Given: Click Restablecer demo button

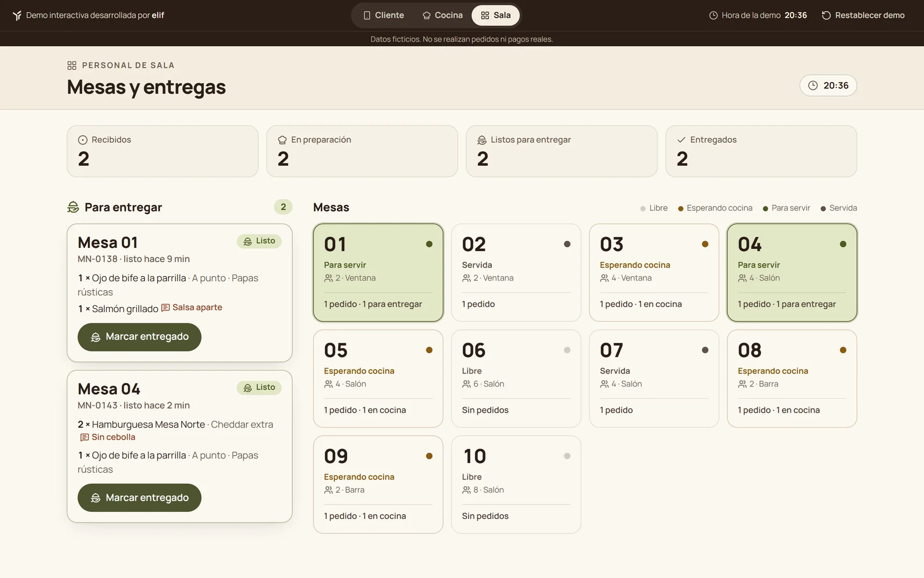Looking at the screenshot, I should tap(863, 15).
